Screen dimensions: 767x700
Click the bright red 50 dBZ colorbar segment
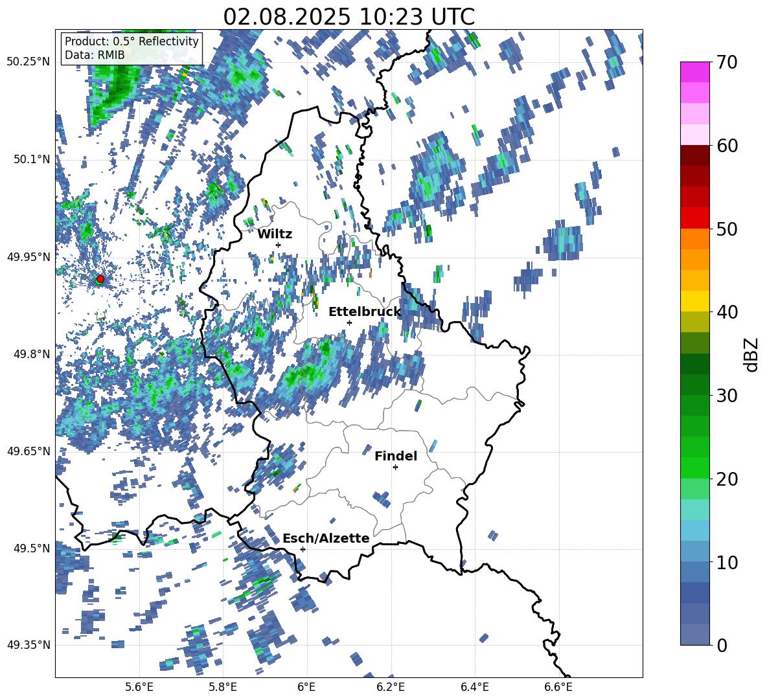[x=694, y=218]
